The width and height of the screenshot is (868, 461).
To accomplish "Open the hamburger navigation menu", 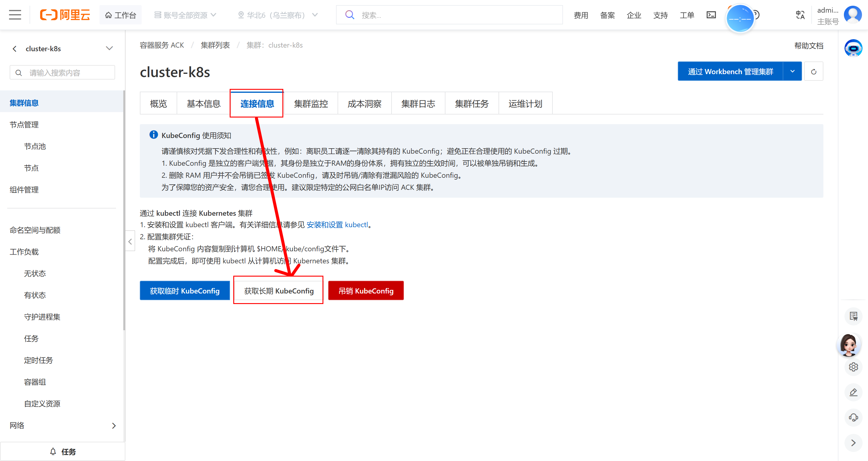I will [x=15, y=15].
